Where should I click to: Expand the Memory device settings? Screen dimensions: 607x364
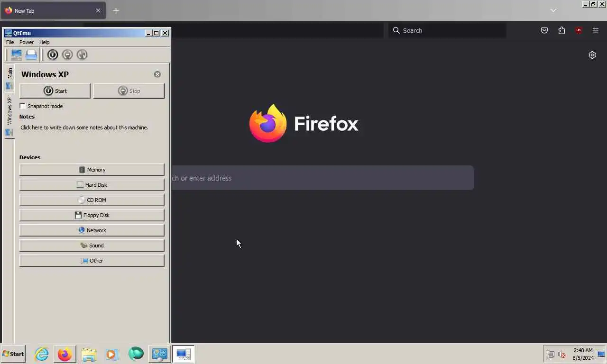coord(92,170)
